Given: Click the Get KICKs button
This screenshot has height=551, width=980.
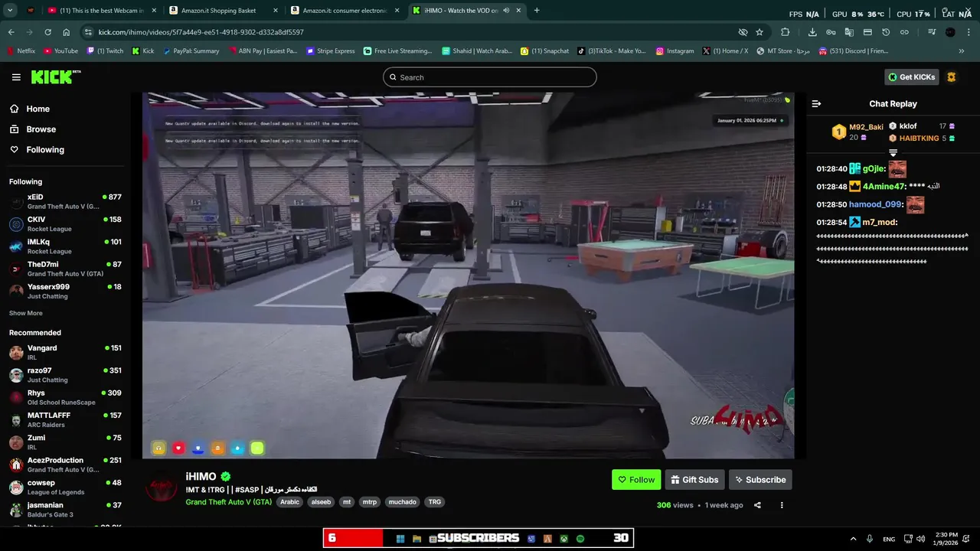Looking at the screenshot, I should [911, 77].
